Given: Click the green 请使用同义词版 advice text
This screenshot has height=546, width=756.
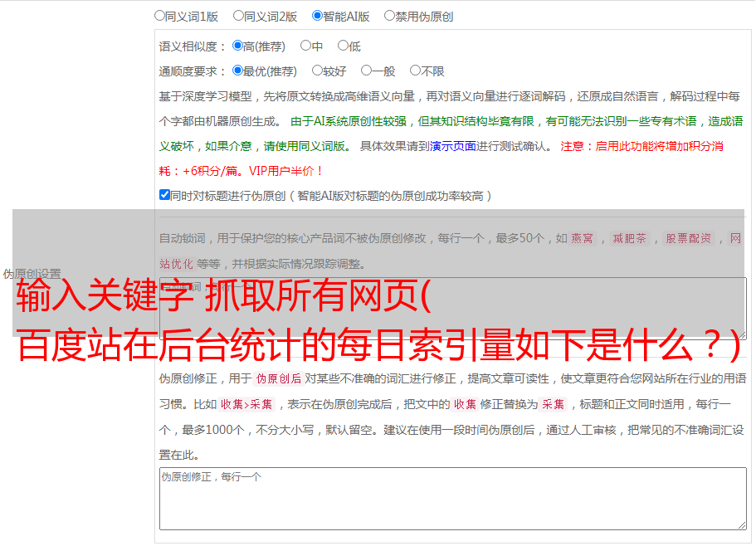Looking at the screenshot, I should [x=308, y=146].
